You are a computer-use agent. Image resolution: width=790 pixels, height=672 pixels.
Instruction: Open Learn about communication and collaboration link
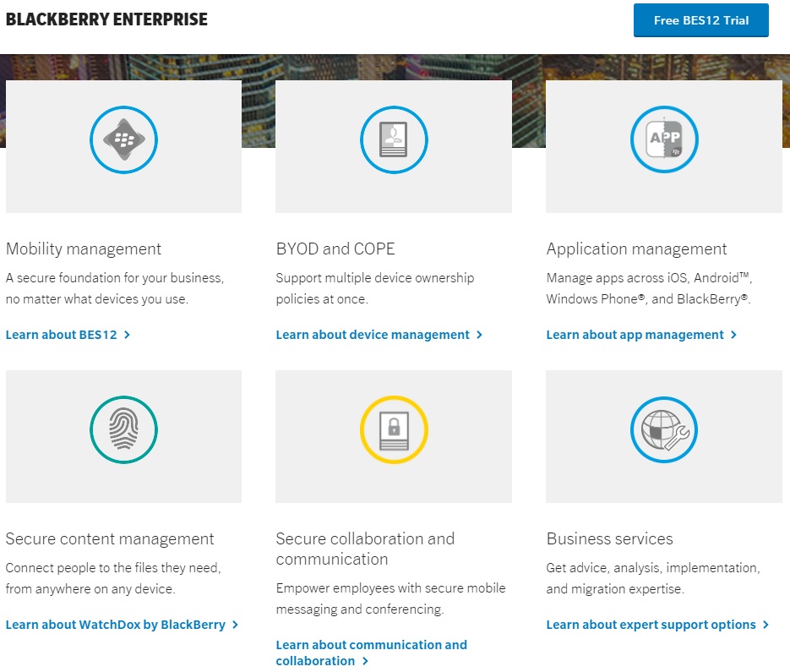coord(372,653)
